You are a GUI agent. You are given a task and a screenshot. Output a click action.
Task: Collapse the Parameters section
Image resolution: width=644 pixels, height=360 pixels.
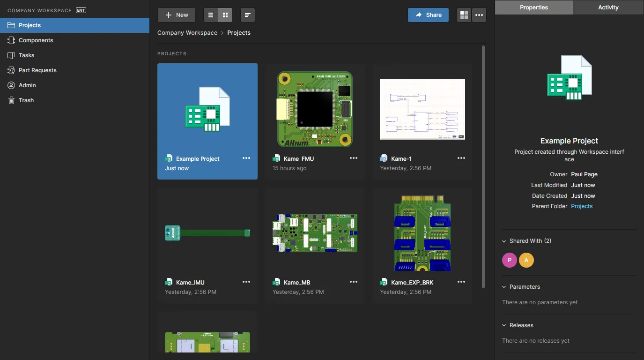(504, 287)
